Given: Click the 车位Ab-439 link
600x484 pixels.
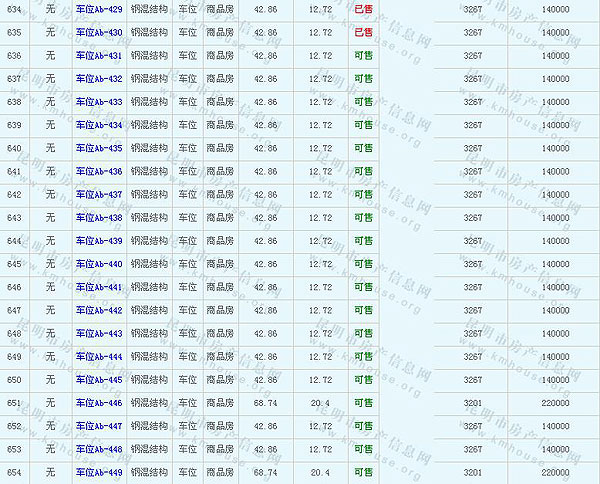Looking at the screenshot, I should [99, 241].
